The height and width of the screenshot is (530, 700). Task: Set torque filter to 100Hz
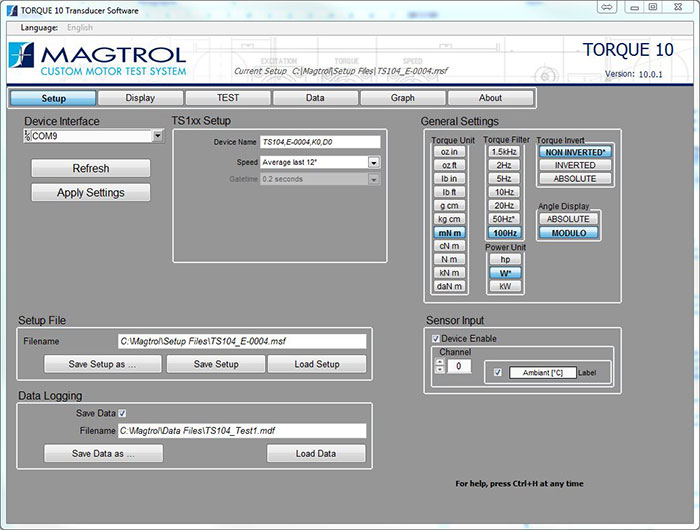point(504,233)
